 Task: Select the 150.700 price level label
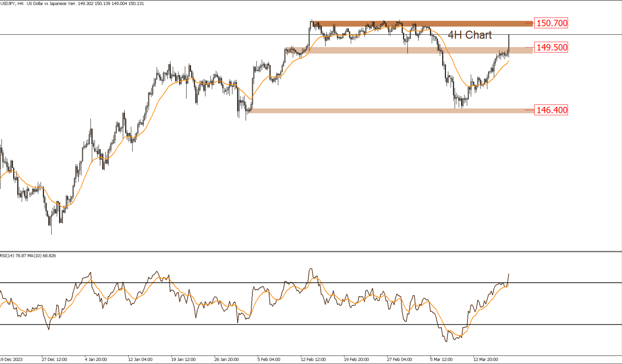click(551, 23)
